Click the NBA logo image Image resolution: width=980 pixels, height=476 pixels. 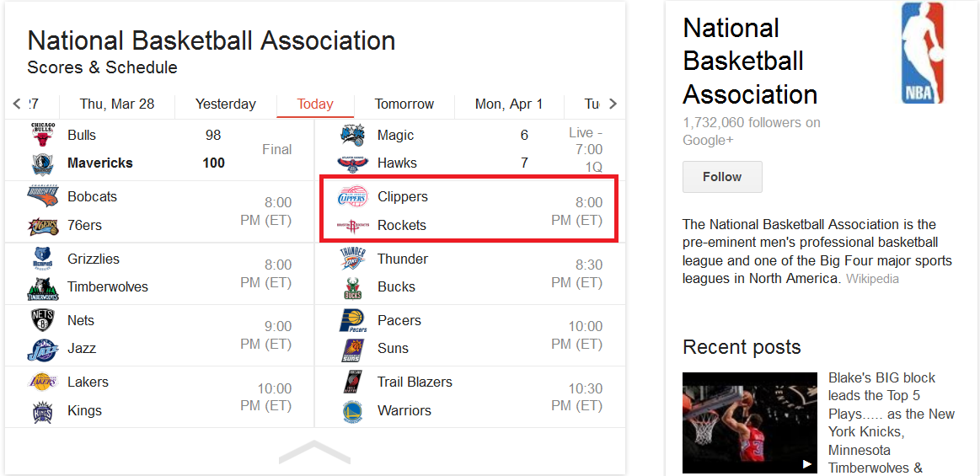coord(923,53)
